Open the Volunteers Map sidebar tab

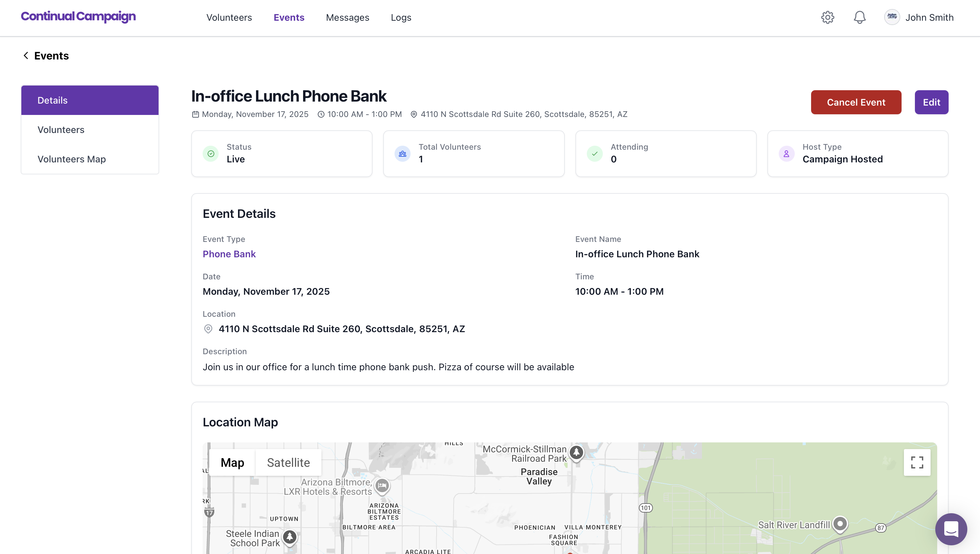[71, 159]
